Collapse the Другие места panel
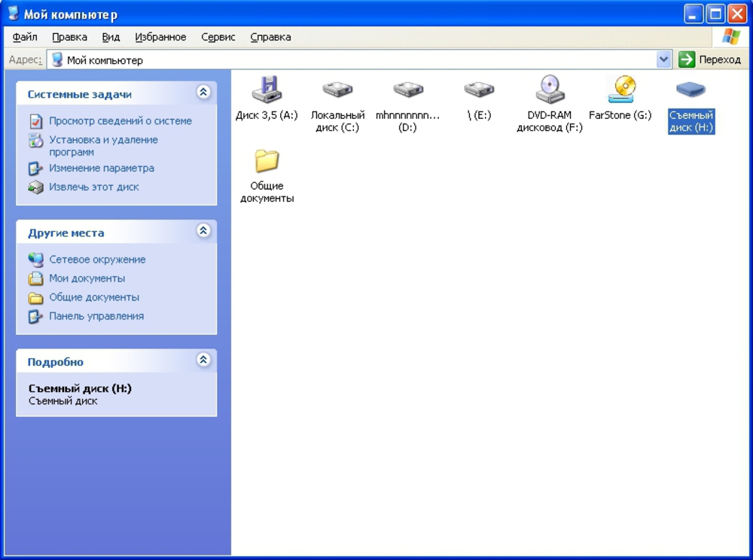The image size is (753, 560). [203, 231]
